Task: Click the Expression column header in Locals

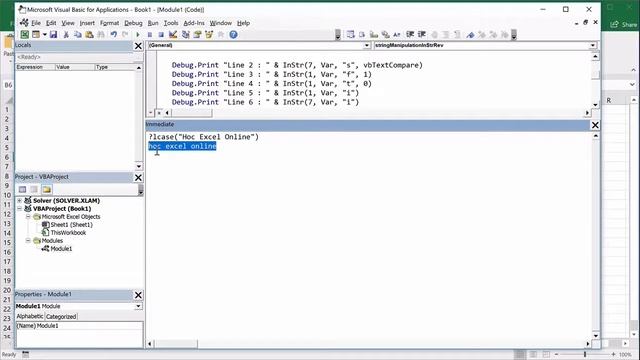Action: pos(35,67)
